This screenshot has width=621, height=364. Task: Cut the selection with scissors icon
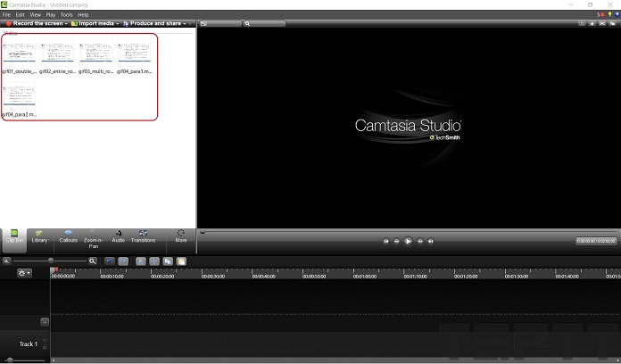click(141, 261)
